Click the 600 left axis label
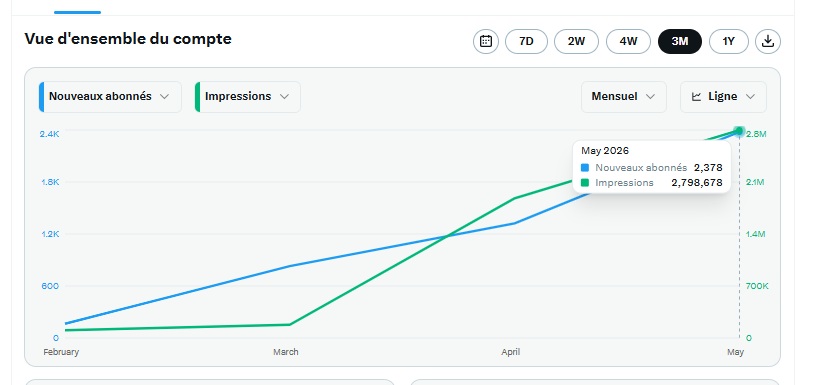The height and width of the screenshot is (385, 820). pyautogui.click(x=51, y=286)
